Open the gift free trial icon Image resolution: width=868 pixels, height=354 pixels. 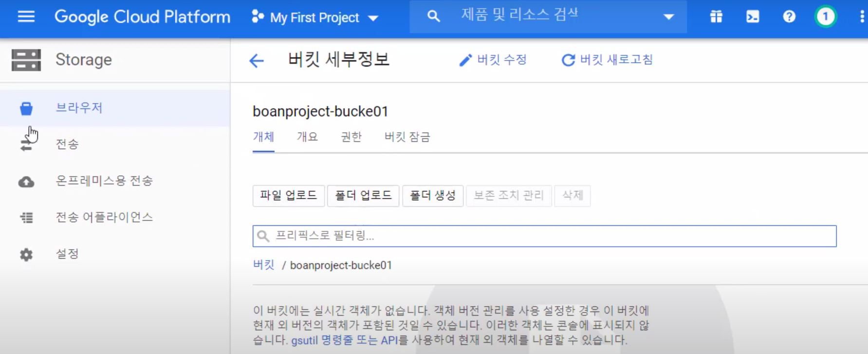click(x=716, y=17)
